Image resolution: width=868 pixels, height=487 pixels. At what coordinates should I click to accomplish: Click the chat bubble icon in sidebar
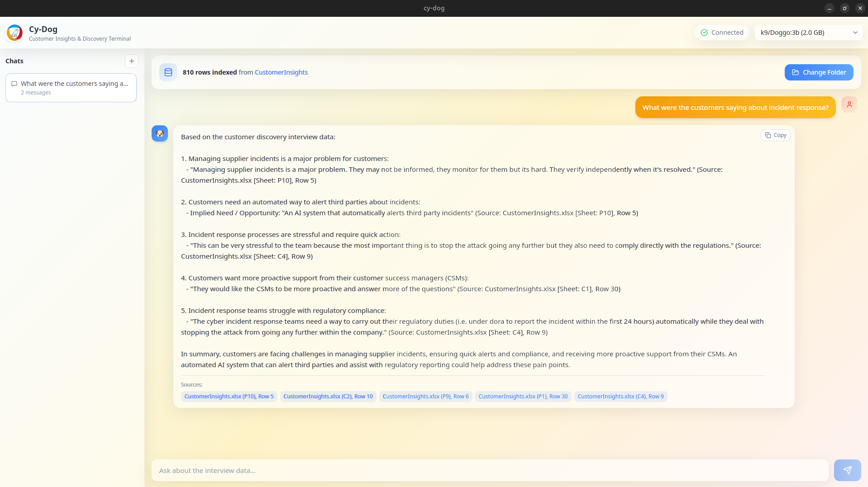pos(14,84)
